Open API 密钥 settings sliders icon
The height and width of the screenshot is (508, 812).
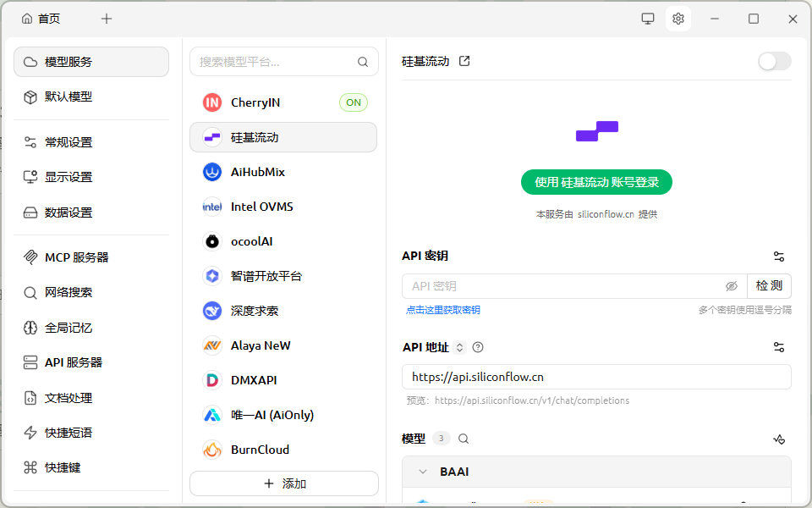[779, 256]
